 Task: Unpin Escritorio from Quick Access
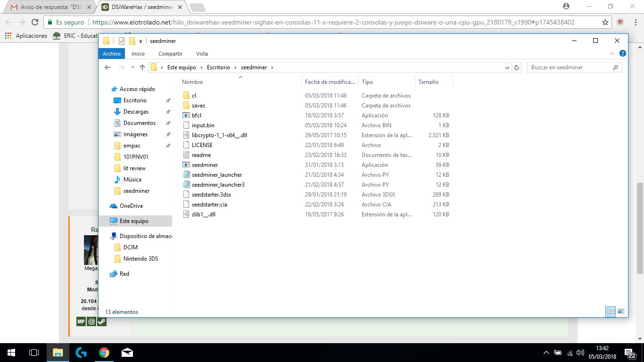(168, 100)
